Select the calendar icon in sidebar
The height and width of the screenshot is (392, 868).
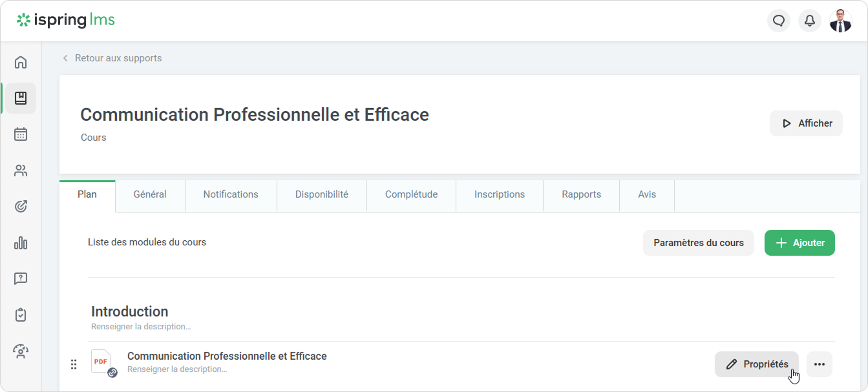21,134
